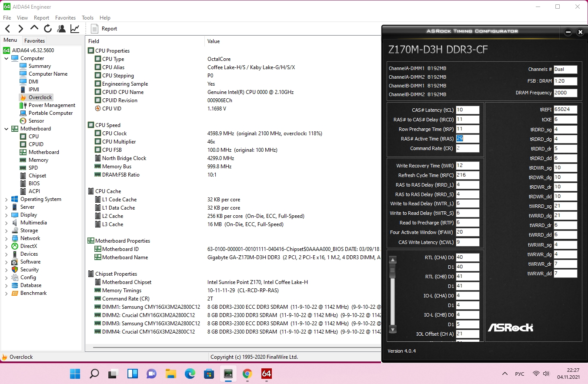
Task: Go up one level with the up arrow icon
Action: [x=34, y=29]
